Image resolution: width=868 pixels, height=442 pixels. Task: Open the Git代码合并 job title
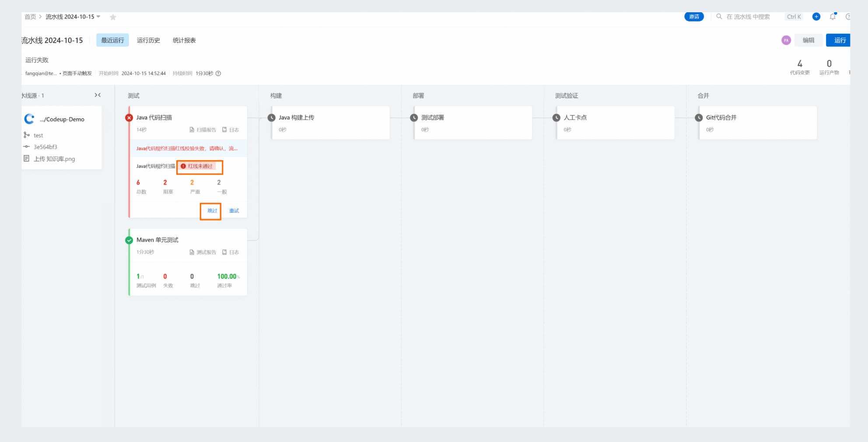[x=721, y=118]
